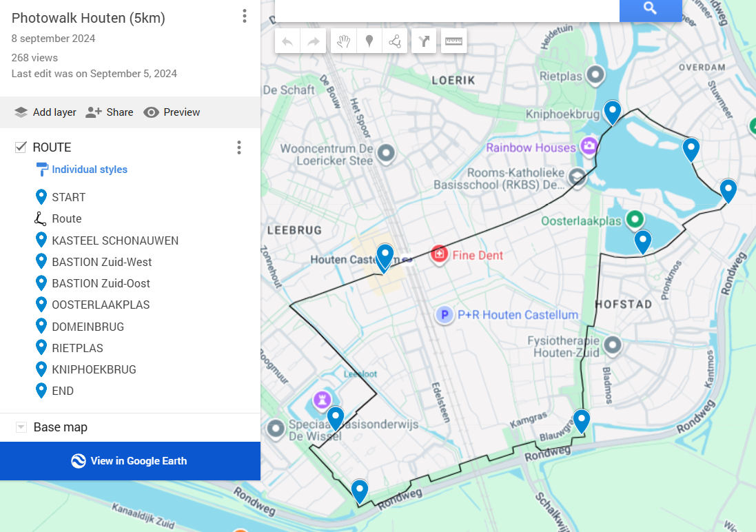Open ROUTE layer three-dot options menu
Image resolution: width=756 pixels, height=532 pixels.
click(x=238, y=147)
